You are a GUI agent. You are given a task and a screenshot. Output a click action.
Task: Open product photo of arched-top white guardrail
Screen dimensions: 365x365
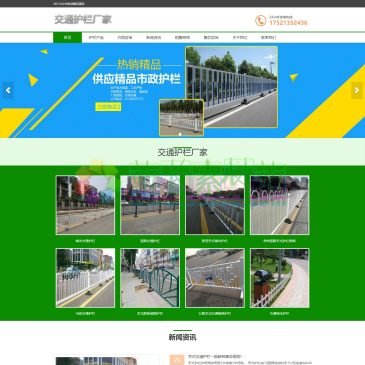coord(280,205)
